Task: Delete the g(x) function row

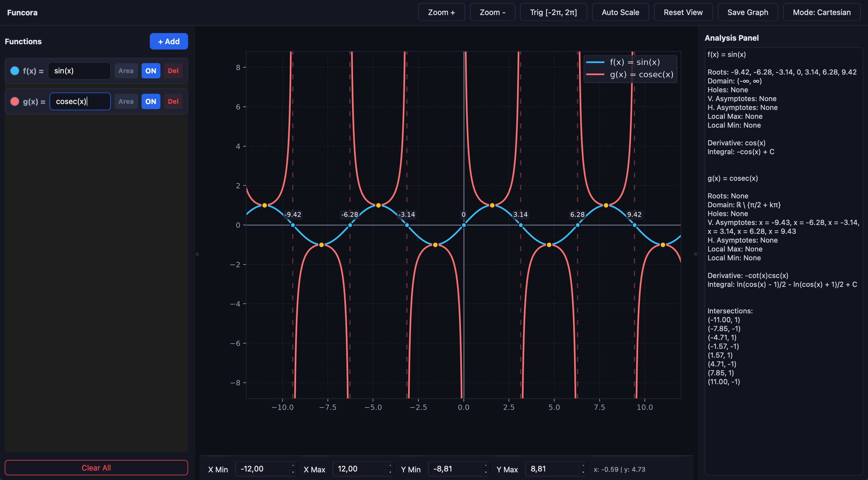Action: (173, 101)
